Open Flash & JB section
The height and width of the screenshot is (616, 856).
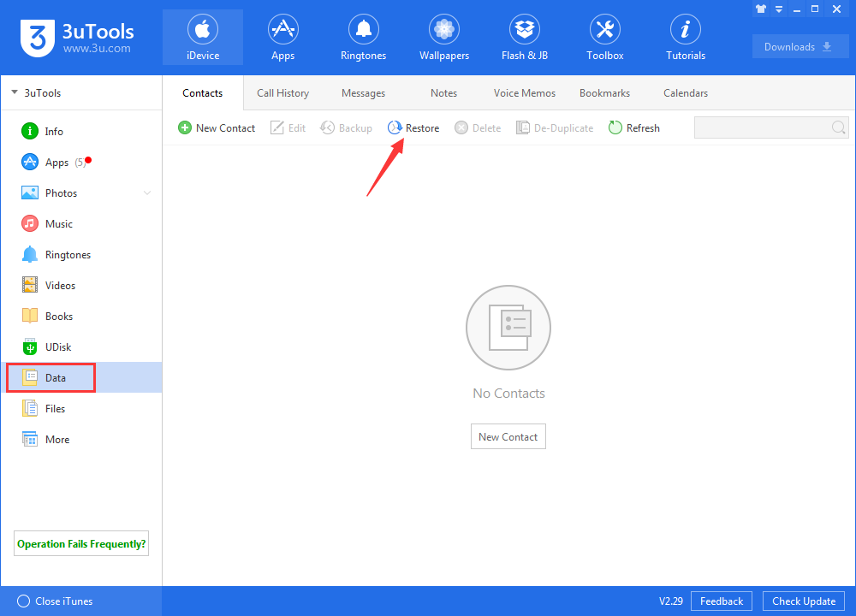coord(525,37)
